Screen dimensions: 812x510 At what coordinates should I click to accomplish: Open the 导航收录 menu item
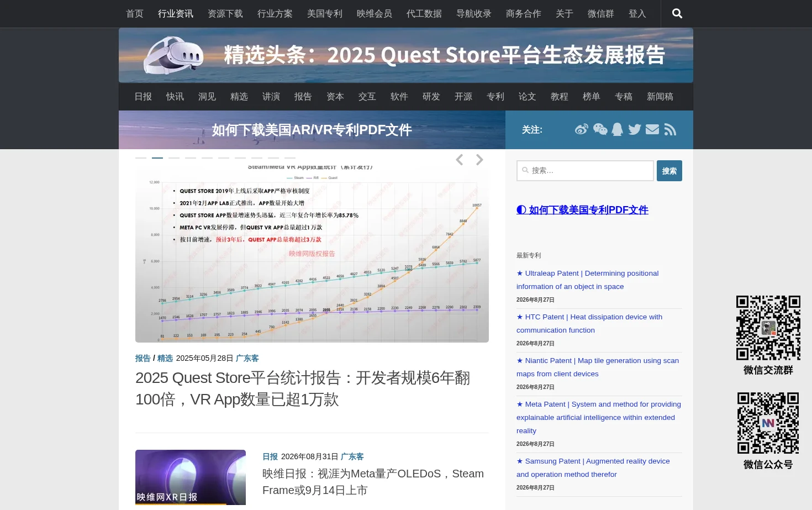(474, 14)
